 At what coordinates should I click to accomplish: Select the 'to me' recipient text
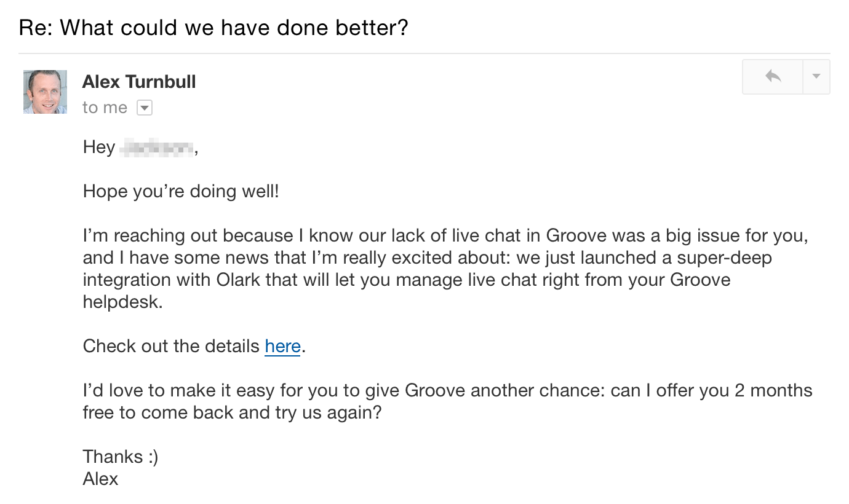(105, 108)
